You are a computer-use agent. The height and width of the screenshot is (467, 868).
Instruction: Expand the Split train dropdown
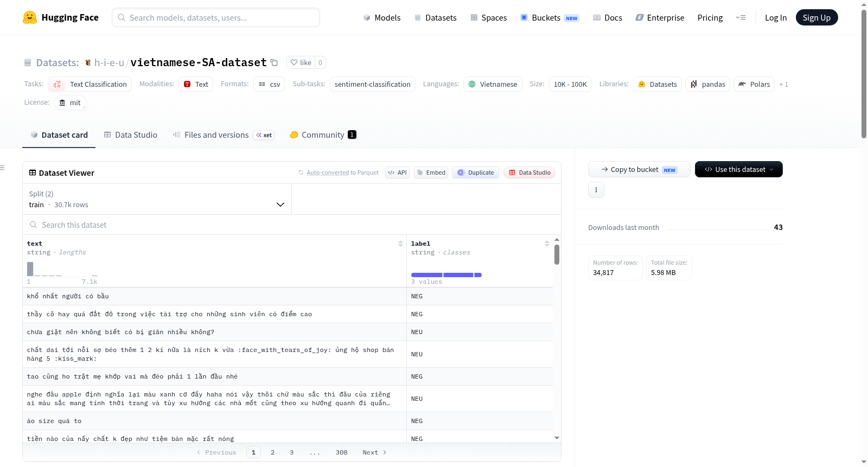(157, 199)
